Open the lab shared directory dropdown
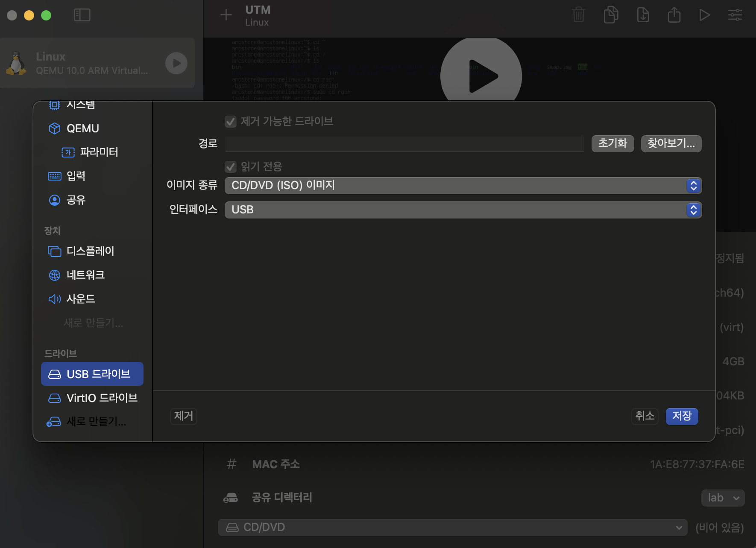This screenshot has width=756, height=548. (x=723, y=498)
